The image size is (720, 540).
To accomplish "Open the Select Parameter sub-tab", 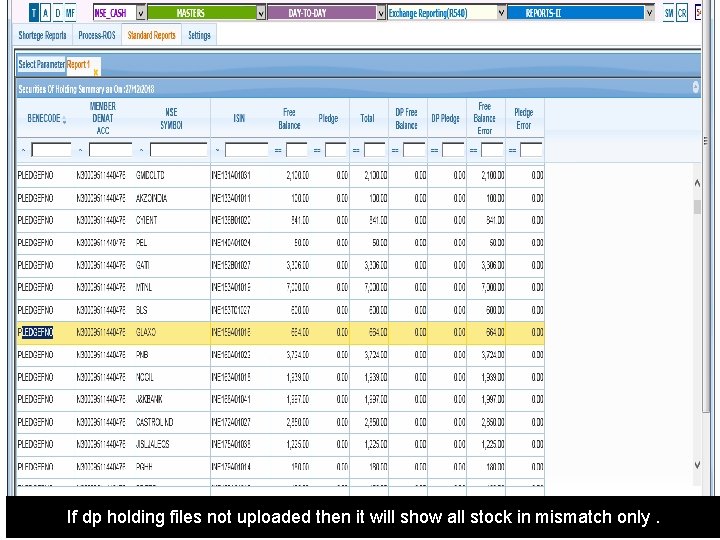I will point(41,65).
